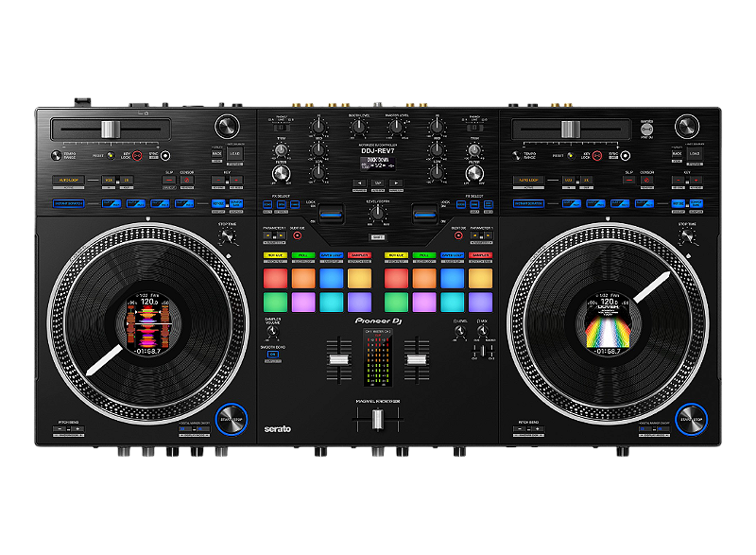Click the MAGVEL crossfader knob

[377, 419]
